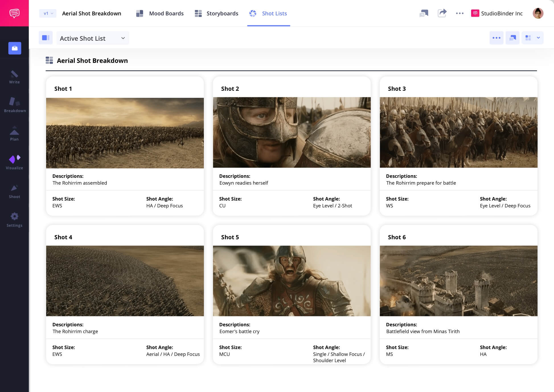The height and width of the screenshot is (392, 554).
Task: Click the Shot 2 card title
Action: click(230, 88)
